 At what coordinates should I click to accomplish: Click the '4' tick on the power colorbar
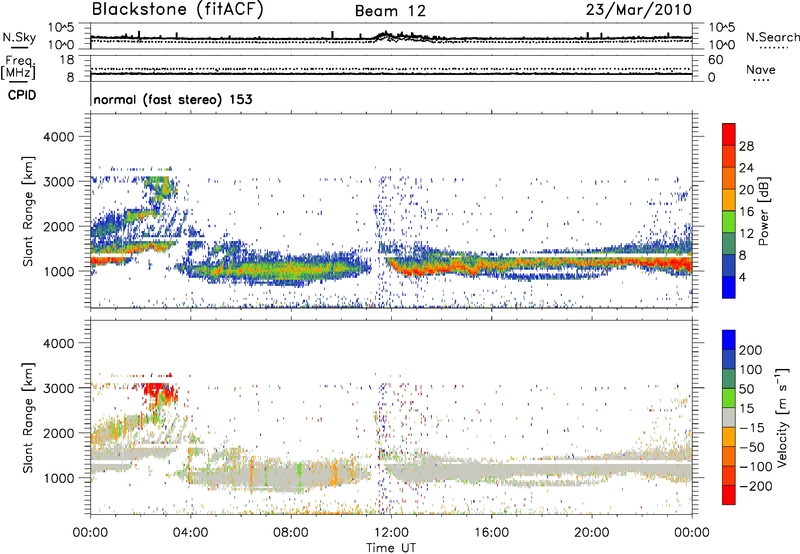coord(742,277)
